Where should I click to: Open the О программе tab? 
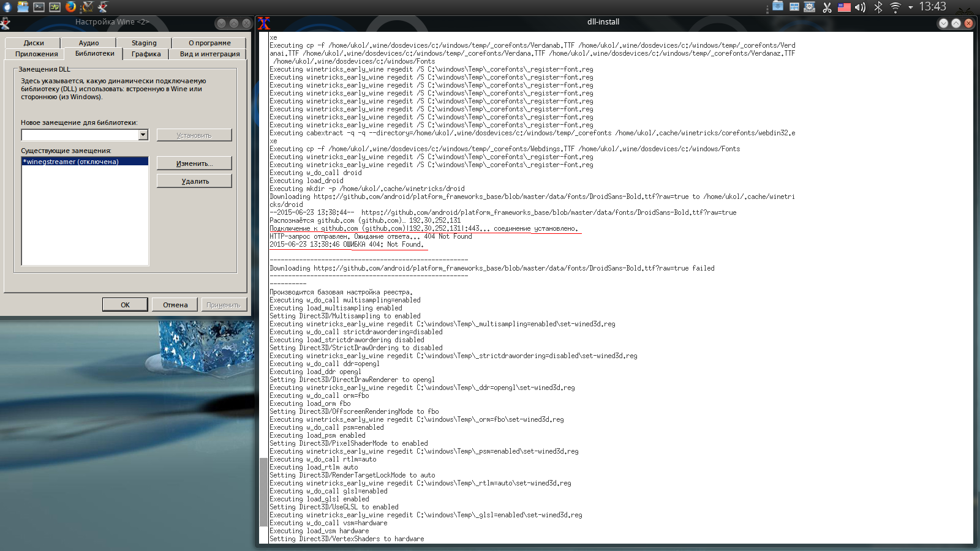(x=209, y=43)
